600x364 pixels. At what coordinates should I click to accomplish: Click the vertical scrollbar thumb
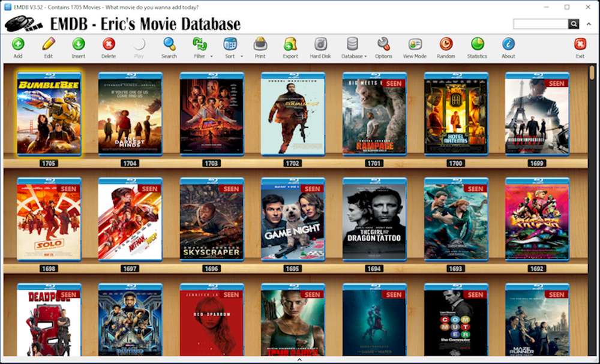tap(592, 73)
